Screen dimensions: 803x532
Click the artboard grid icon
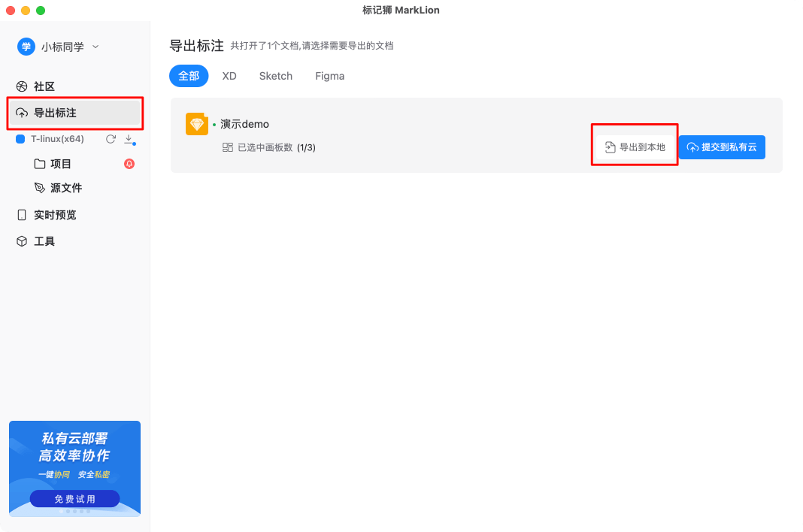click(227, 147)
